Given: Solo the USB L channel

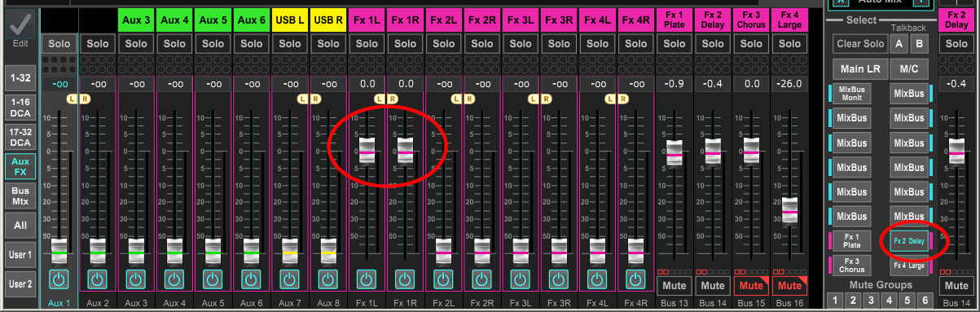Looking at the screenshot, I should 289,43.
